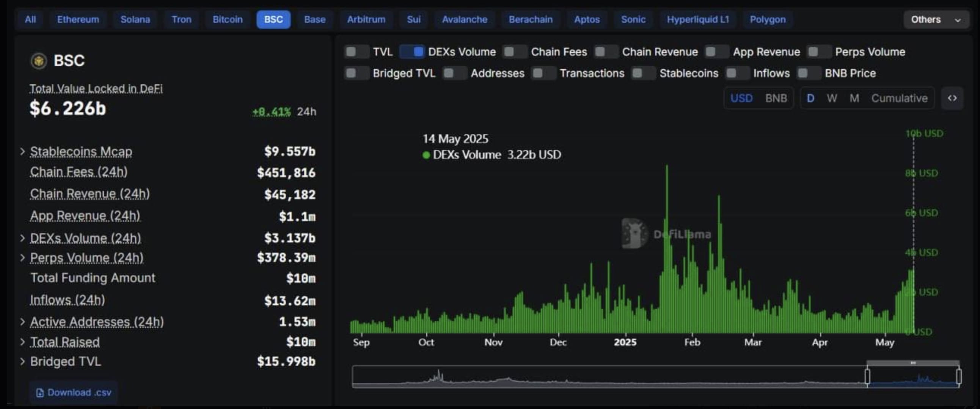Open the Arbitrum chain tab

pos(366,19)
